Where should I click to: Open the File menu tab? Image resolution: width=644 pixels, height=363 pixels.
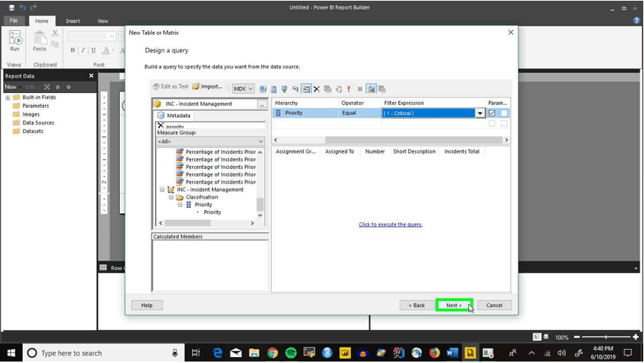point(13,21)
